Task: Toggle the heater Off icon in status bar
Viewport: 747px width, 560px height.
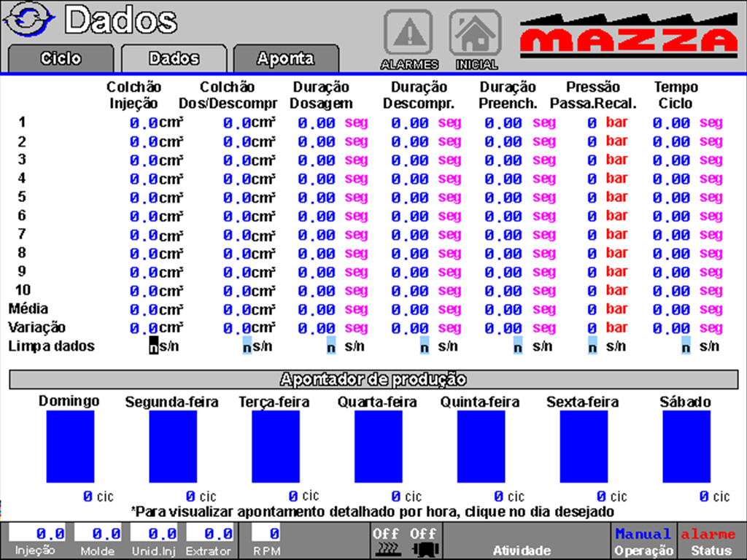Action: click(x=386, y=542)
